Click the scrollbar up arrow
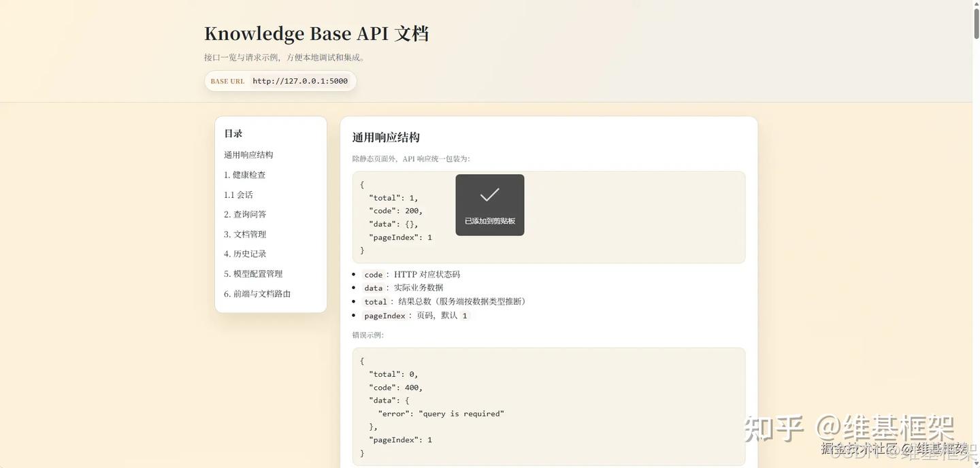 click(x=976, y=3)
